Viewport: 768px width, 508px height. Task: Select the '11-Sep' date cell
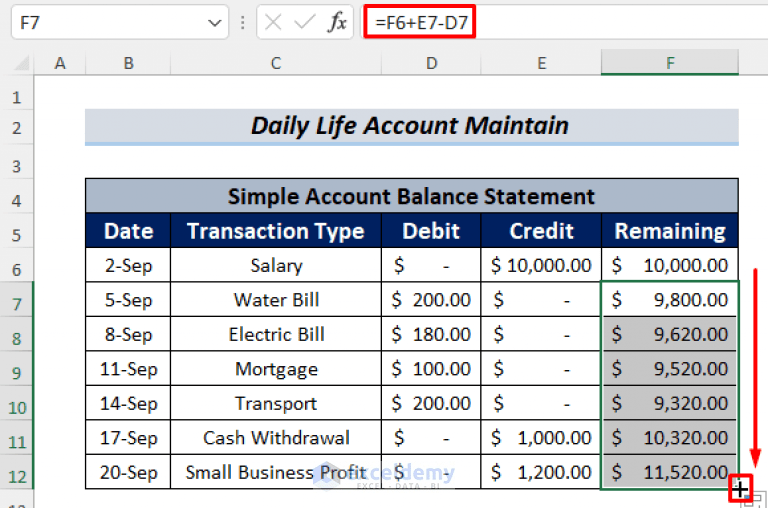(x=128, y=368)
